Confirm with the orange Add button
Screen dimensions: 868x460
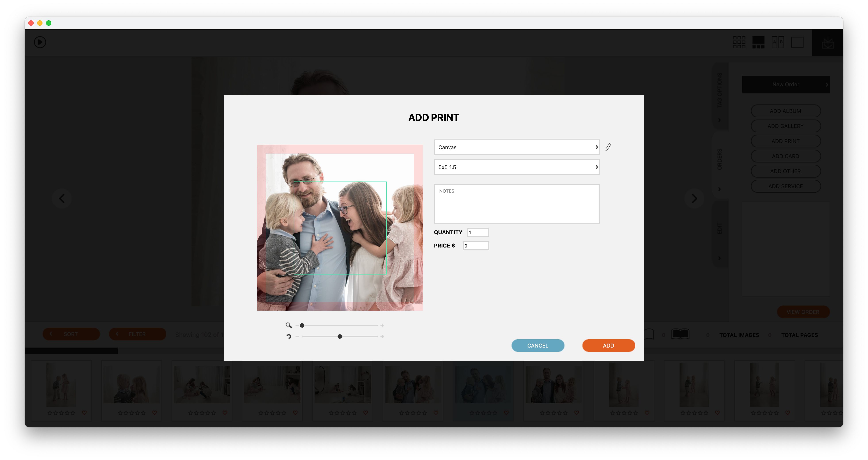click(608, 345)
